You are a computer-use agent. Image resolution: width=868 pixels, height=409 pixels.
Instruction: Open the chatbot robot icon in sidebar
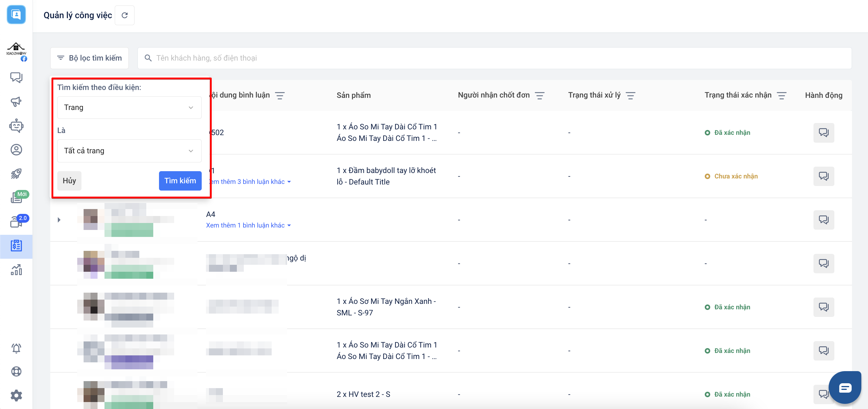coord(16,126)
